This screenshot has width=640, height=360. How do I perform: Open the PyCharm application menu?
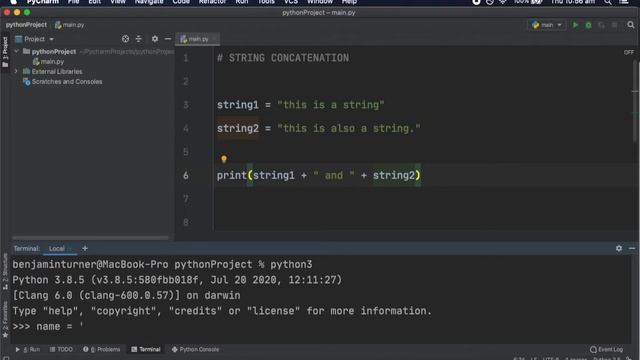pyautogui.click(x=42, y=2)
